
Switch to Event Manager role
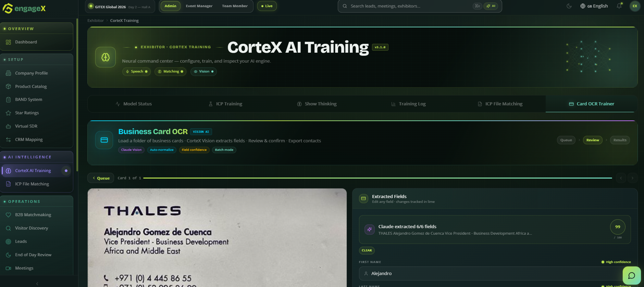click(199, 6)
